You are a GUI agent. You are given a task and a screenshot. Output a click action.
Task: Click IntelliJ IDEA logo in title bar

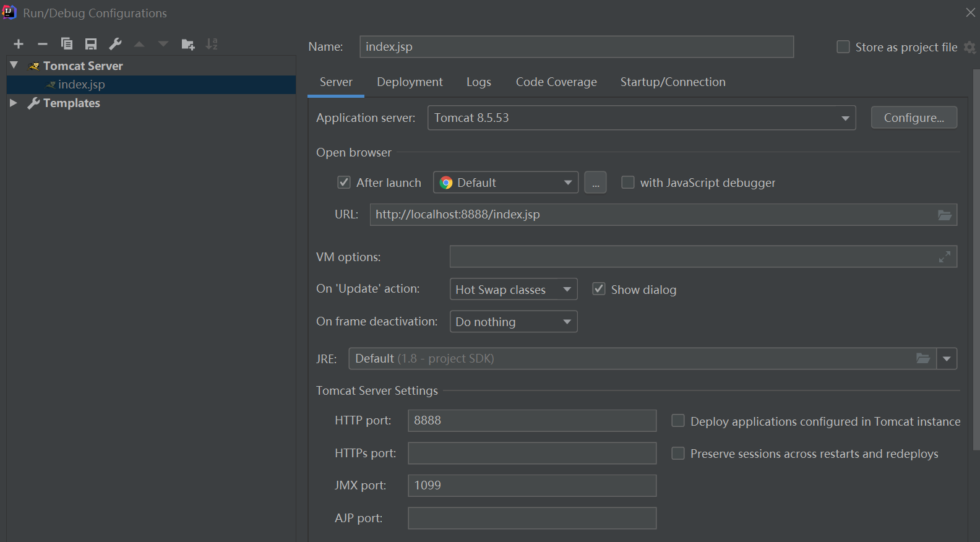[x=9, y=12]
